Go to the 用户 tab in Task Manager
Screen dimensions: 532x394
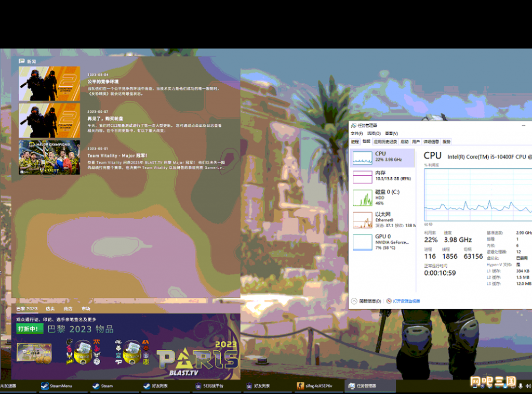tap(416, 141)
